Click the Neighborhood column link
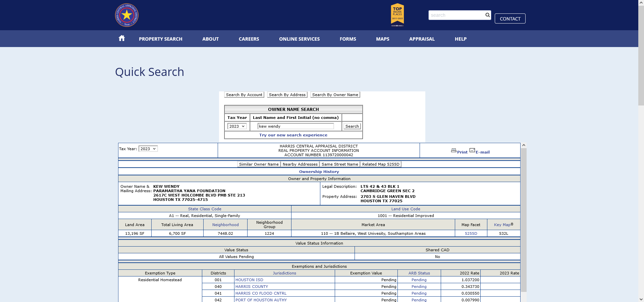644x302 pixels. 225,225
